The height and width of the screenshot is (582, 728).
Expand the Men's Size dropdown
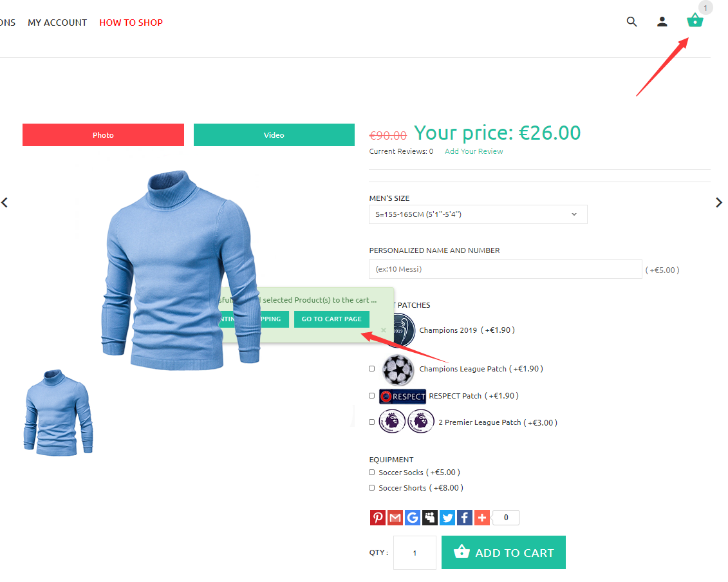(478, 214)
